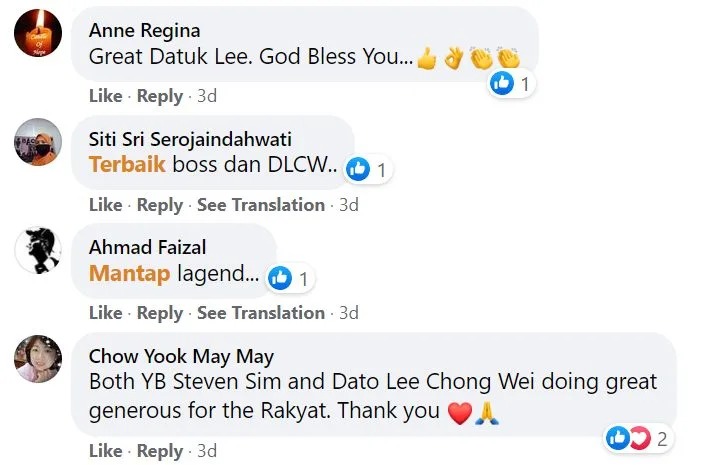Open Anne Regina's profile name link
704x465 pixels.
click(x=145, y=31)
